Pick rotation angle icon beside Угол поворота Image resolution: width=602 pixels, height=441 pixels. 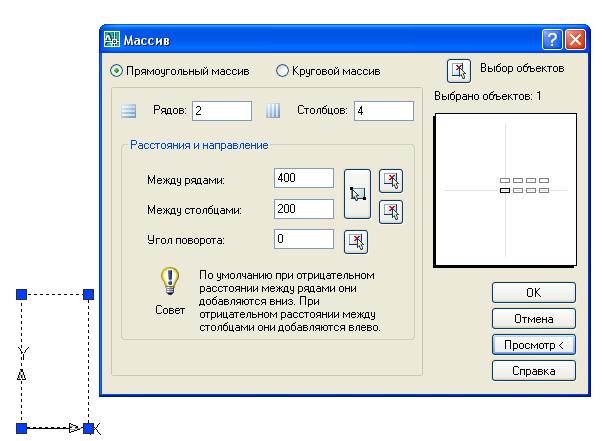tap(356, 242)
